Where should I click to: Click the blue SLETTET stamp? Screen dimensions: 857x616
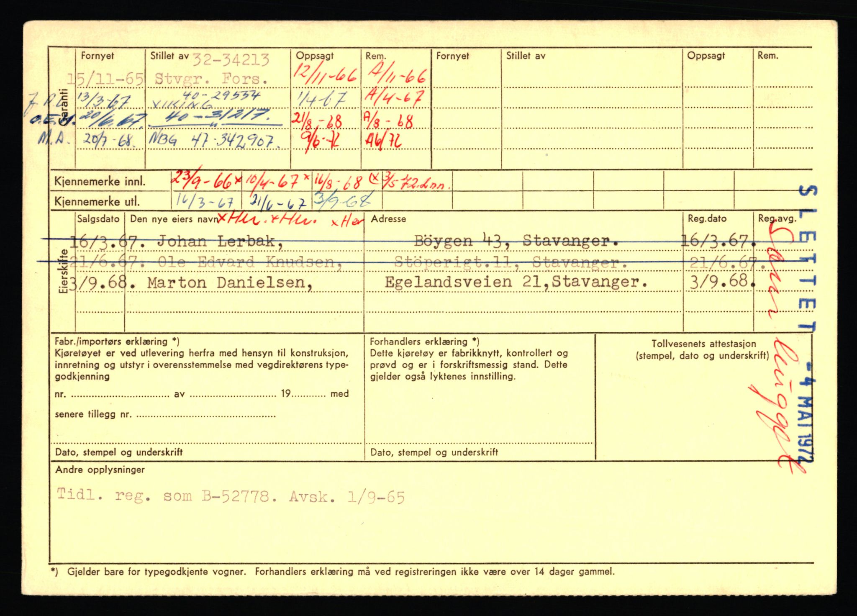tap(808, 259)
